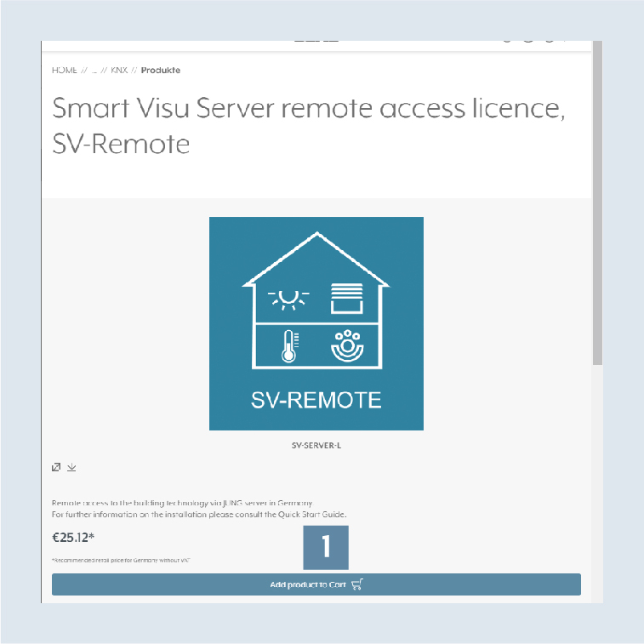The height and width of the screenshot is (644, 644).
Task: Go to the HOME breadcrumb
Action: 65,71
